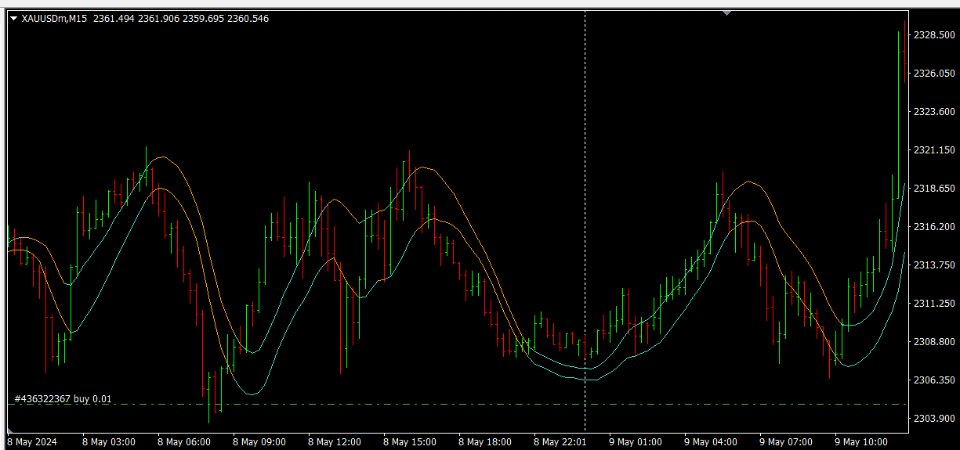Click the close price value 2360.546

[x=247, y=19]
